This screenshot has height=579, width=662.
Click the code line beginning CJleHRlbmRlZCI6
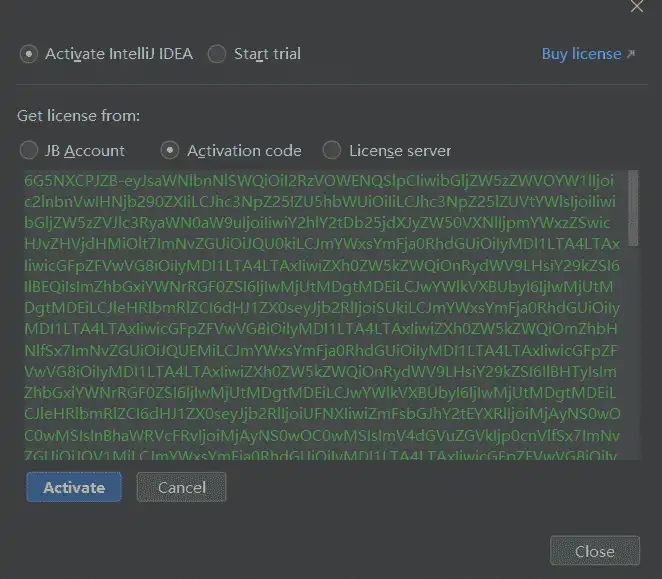(x=322, y=414)
